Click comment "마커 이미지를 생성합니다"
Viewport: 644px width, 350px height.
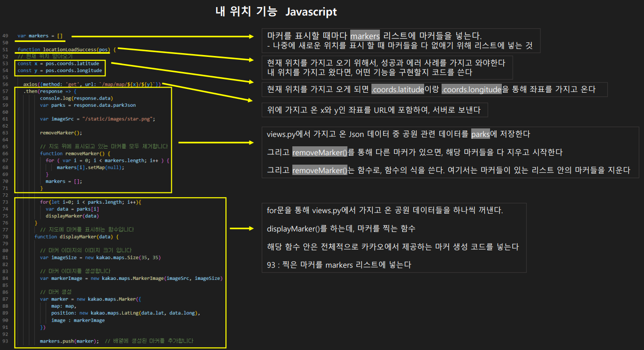(75, 271)
